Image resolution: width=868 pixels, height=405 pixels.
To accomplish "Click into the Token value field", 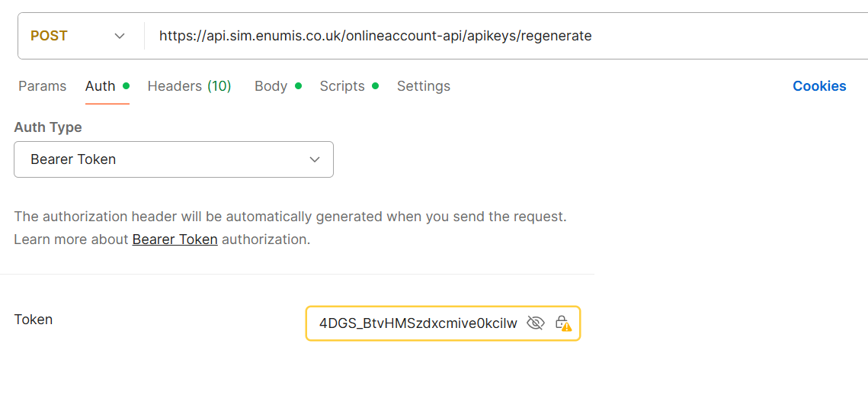I will [x=418, y=323].
